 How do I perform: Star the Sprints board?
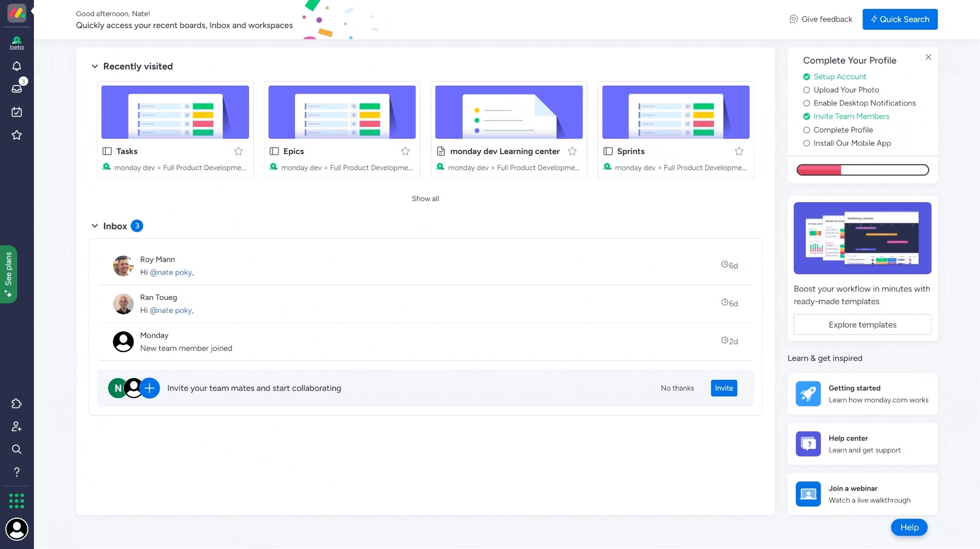click(x=739, y=151)
